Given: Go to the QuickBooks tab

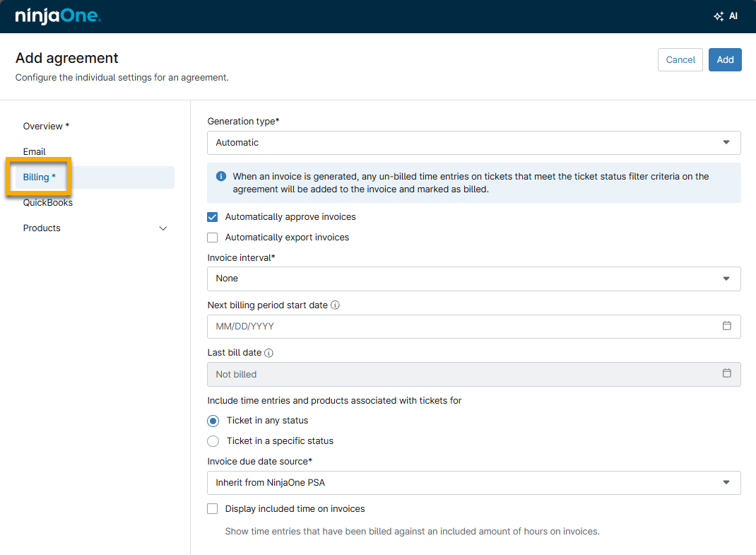Looking at the screenshot, I should [48, 203].
